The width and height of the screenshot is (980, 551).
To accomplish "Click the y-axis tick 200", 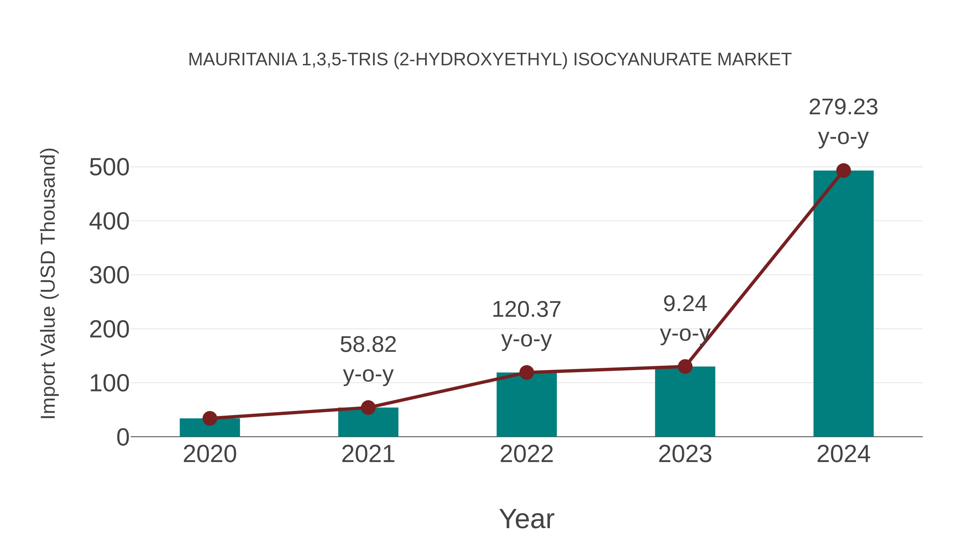I will pyautogui.click(x=109, y=329).
